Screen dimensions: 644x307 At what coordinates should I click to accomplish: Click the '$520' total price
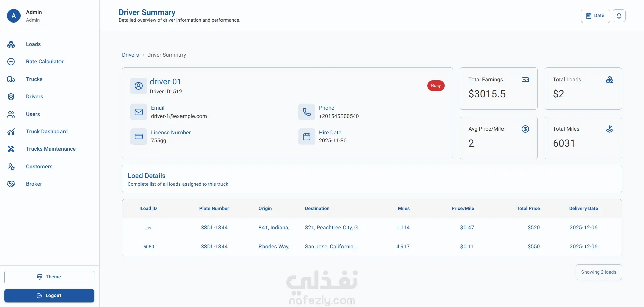[534, 228]
